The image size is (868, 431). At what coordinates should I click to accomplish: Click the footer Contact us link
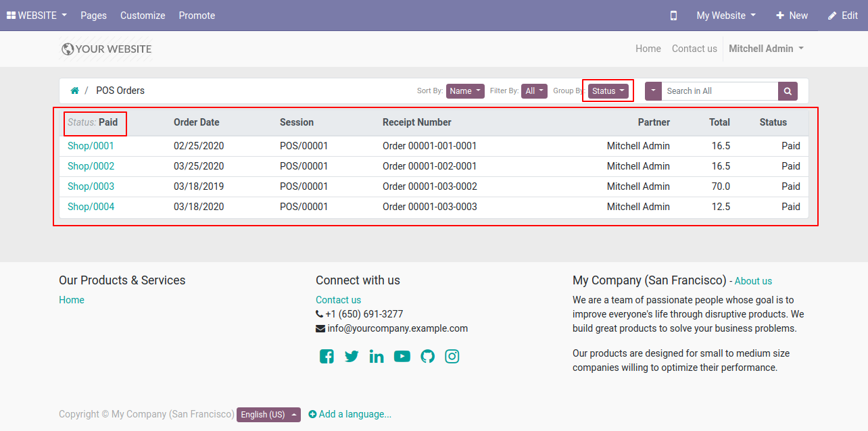(338, 300)
